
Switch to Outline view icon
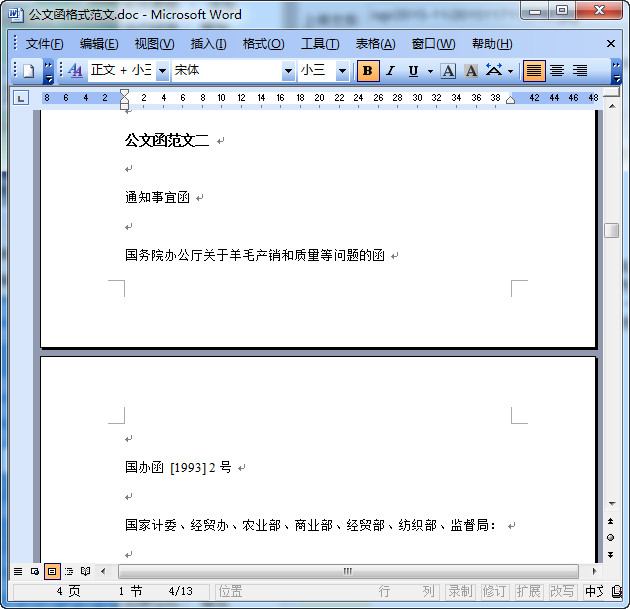[69, 571]
